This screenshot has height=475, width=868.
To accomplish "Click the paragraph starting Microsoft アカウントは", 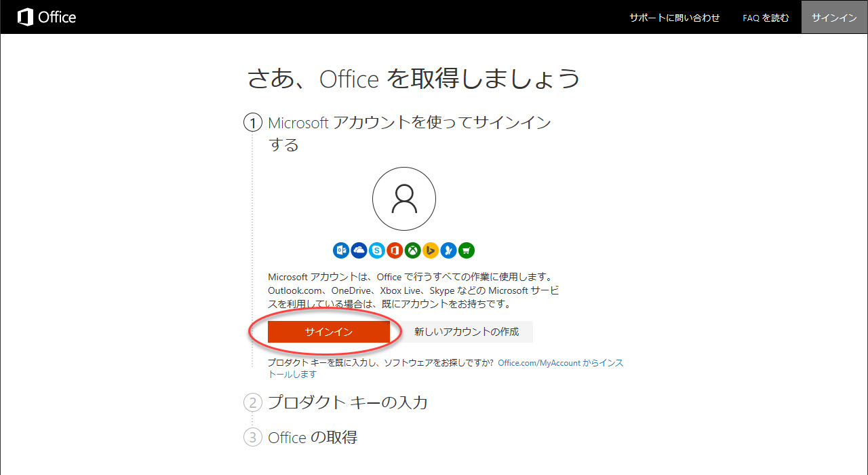I will tap(414, 290).
